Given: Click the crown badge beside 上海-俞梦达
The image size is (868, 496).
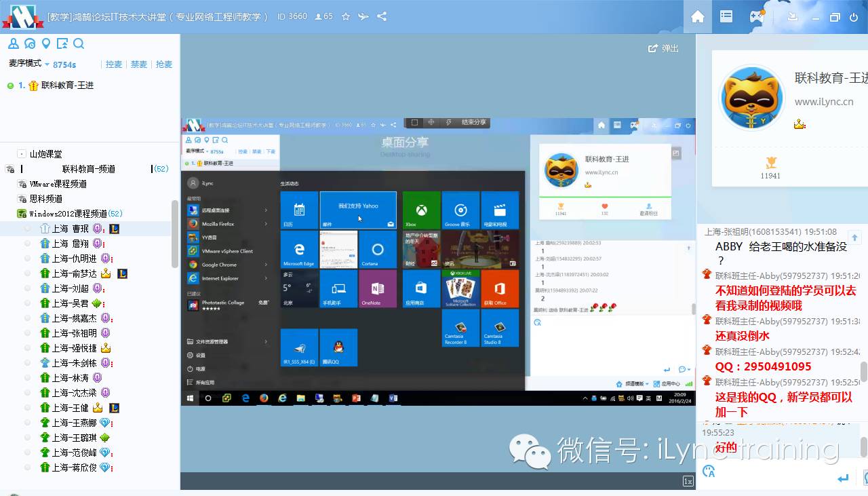Looking at the screenshot, I should point(106,273).
